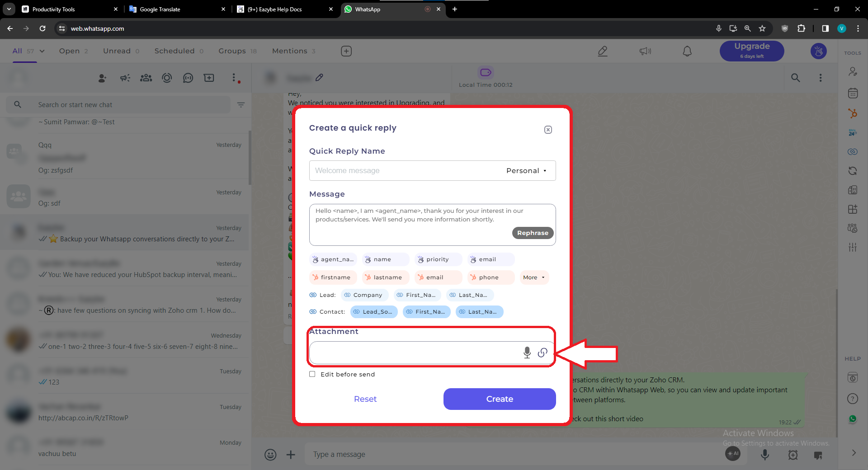
Task: Click the edit pencil next to contact name
Action: (x=319, y=78)
